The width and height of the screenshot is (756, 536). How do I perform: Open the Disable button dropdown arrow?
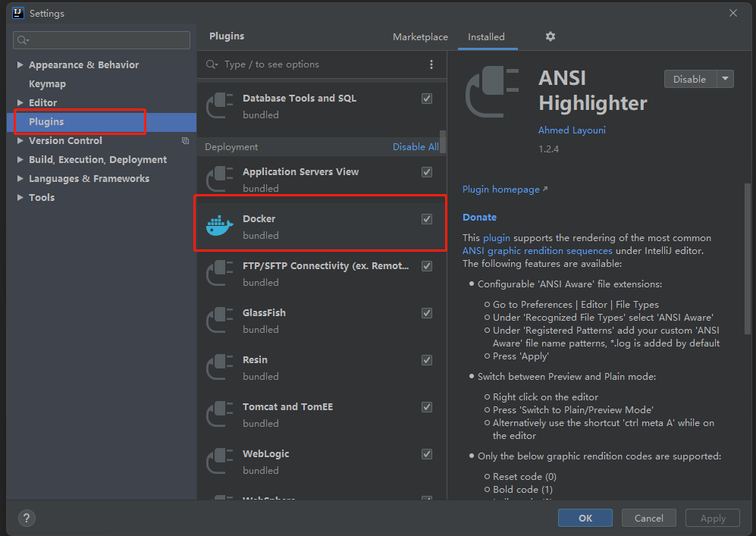tap(725, 79)
